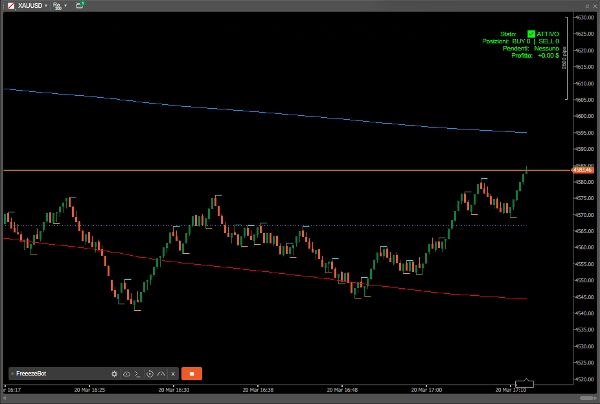Click the 2500 pips scale bracket
The width and height of the screenshot is (600, 404).
tap(566, 58)
